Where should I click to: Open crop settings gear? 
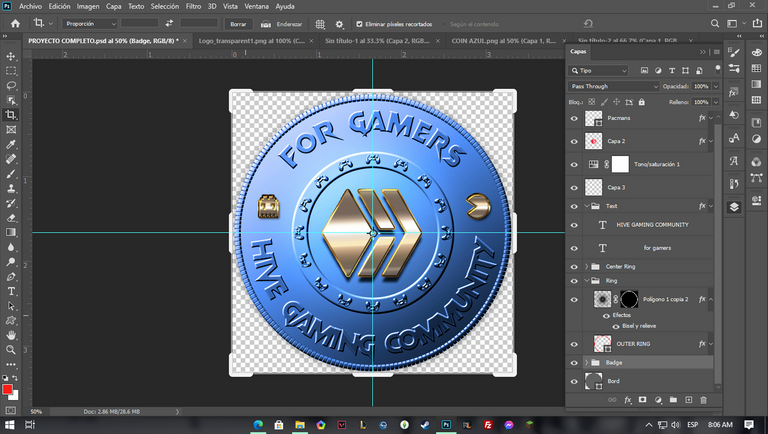339,24
